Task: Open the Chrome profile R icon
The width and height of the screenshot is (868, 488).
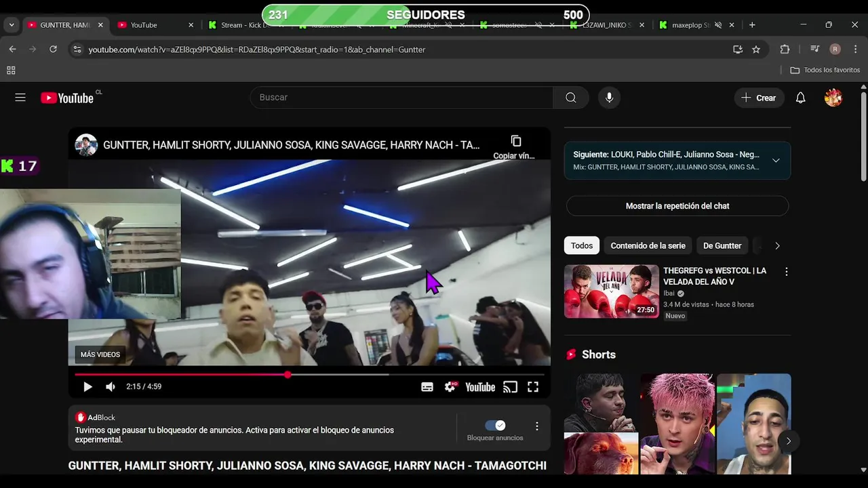Action: coord(835,49)
